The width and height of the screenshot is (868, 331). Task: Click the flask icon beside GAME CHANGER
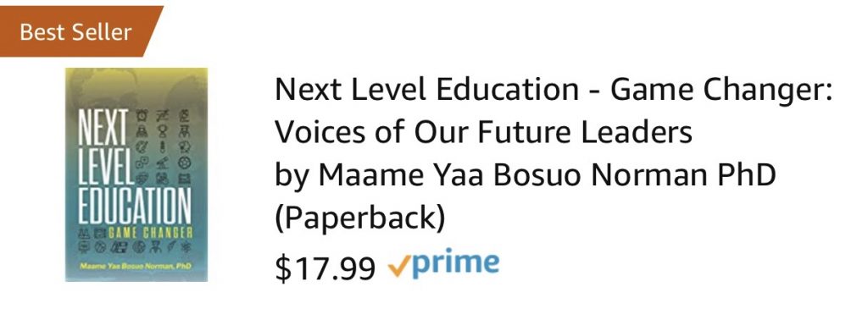(84, 233)
